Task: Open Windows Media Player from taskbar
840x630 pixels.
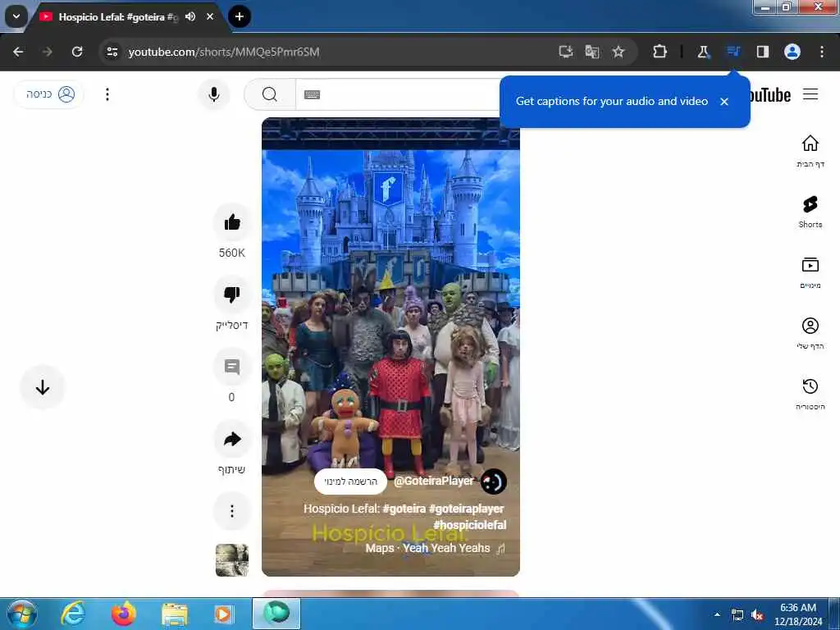Action: [x=223, y=614]
